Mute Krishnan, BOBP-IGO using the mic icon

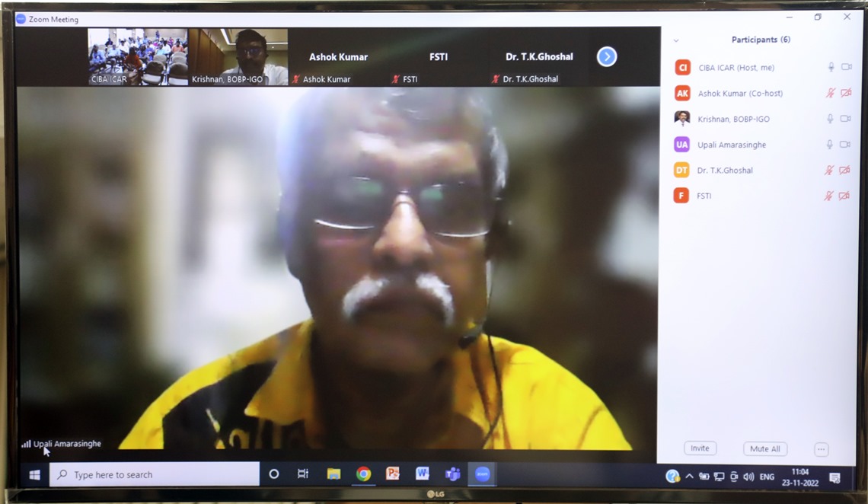click(x=830, y=119)
